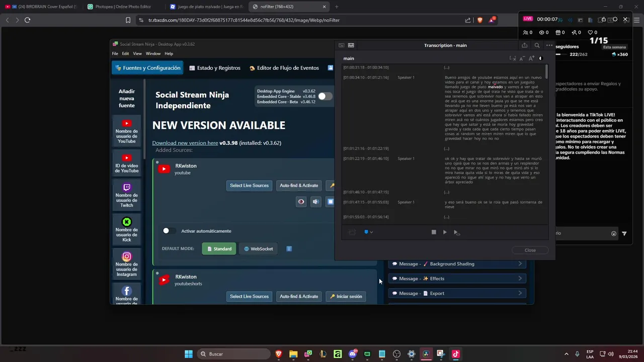
Task: Click the first icon left of the keyboard-layout icon
Action: point(341,45)
